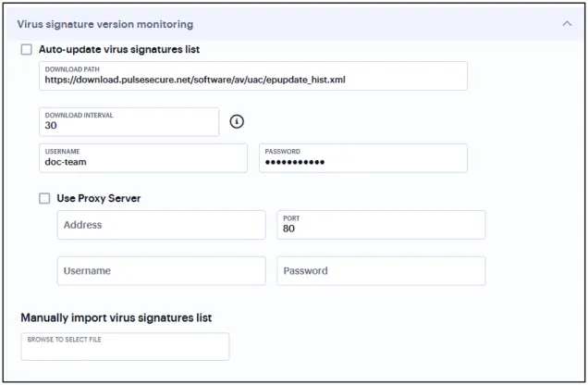Screen dimensions: 588x385
Task: Open the Download Interval info icon
Action: pos(237,121)
